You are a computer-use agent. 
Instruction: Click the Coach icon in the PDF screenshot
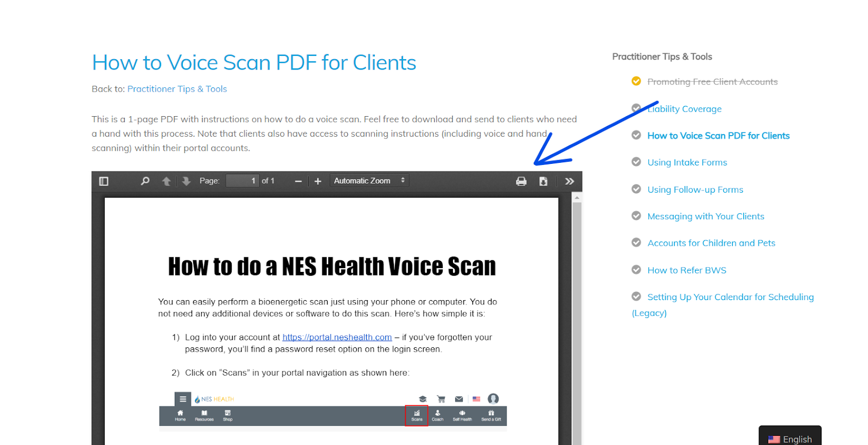tap(437, 416)
